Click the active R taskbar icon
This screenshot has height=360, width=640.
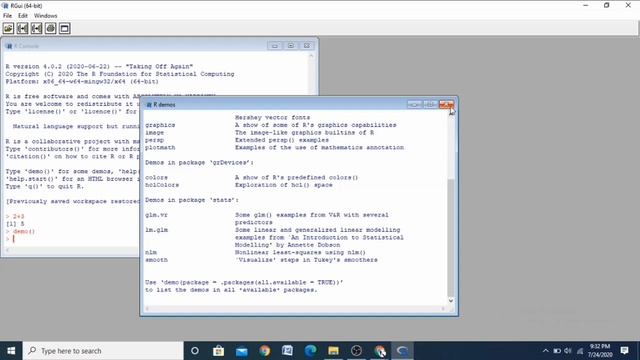(x=402, y=351)
